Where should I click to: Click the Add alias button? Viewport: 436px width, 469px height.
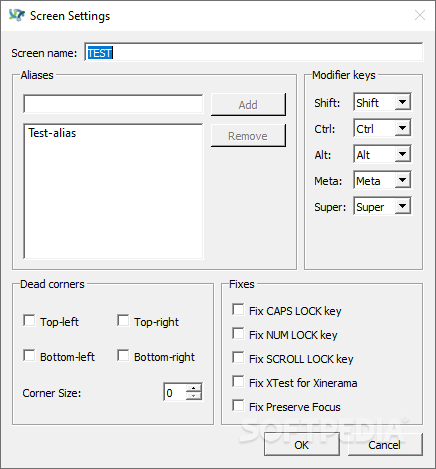pos(248,105)
